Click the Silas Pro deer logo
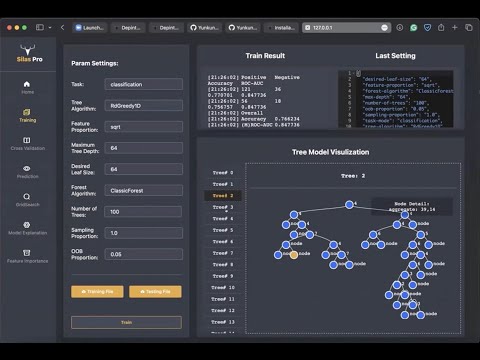Screen dimensions: 480x360 point(27,50)
